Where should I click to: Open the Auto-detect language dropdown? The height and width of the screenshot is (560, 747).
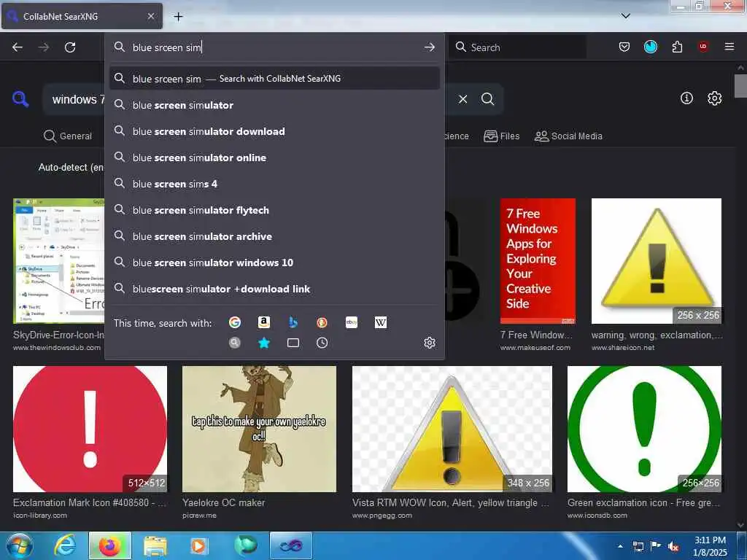71,167
